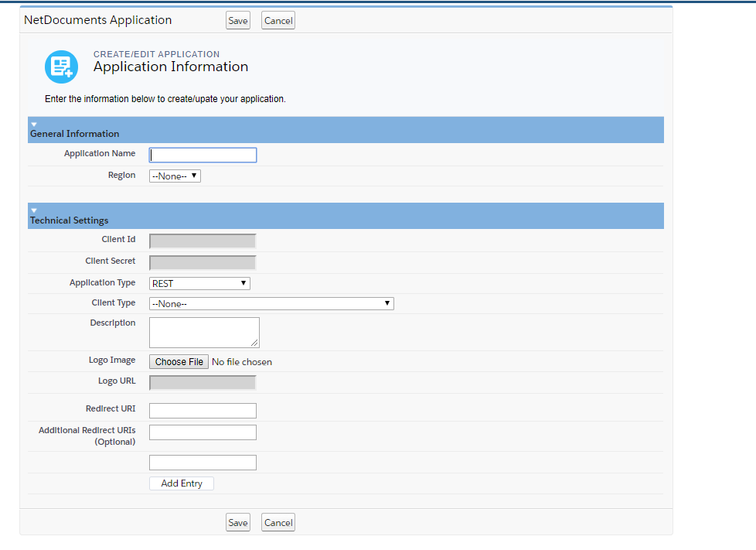
Task: Click the 'General Information' section title
Action: pyautogui.click(x=75, y=134)
